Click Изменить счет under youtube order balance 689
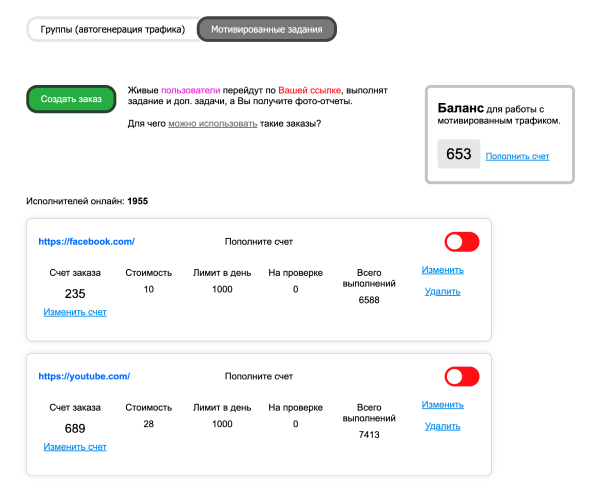This screenshot has height=496, width=600. [75, 447]
